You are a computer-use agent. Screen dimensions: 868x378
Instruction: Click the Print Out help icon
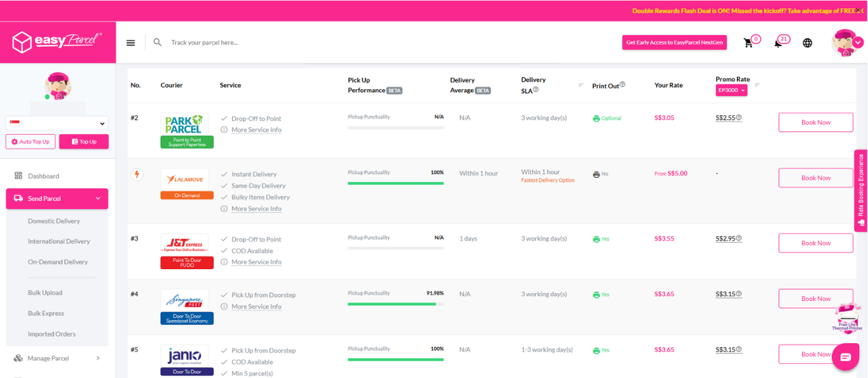[x=622, y=84]
